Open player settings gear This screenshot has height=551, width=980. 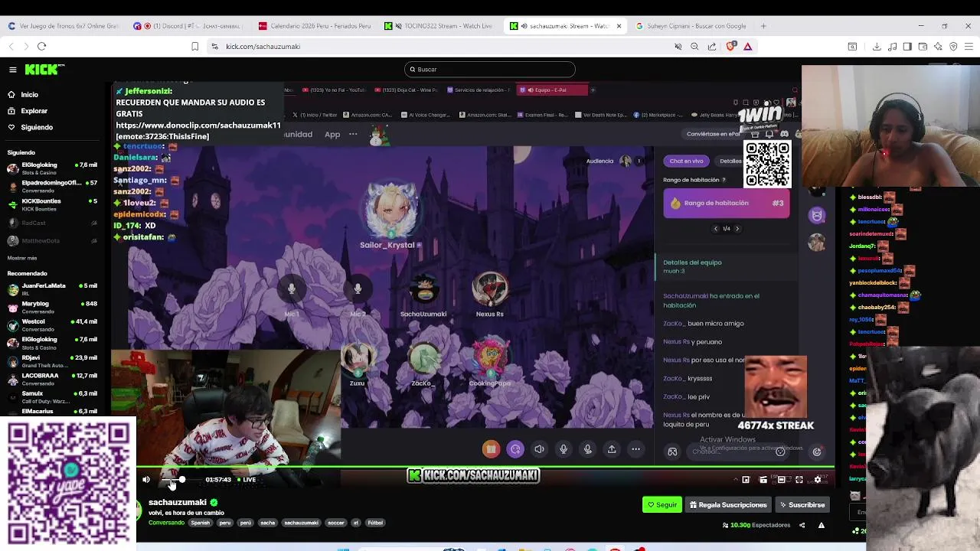click(x=818, y=480)
